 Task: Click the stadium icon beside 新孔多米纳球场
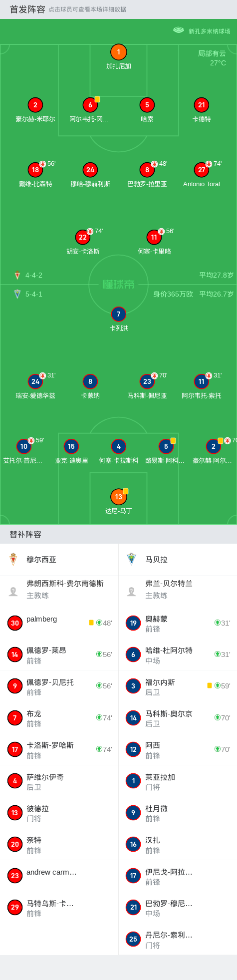point(179,30)
